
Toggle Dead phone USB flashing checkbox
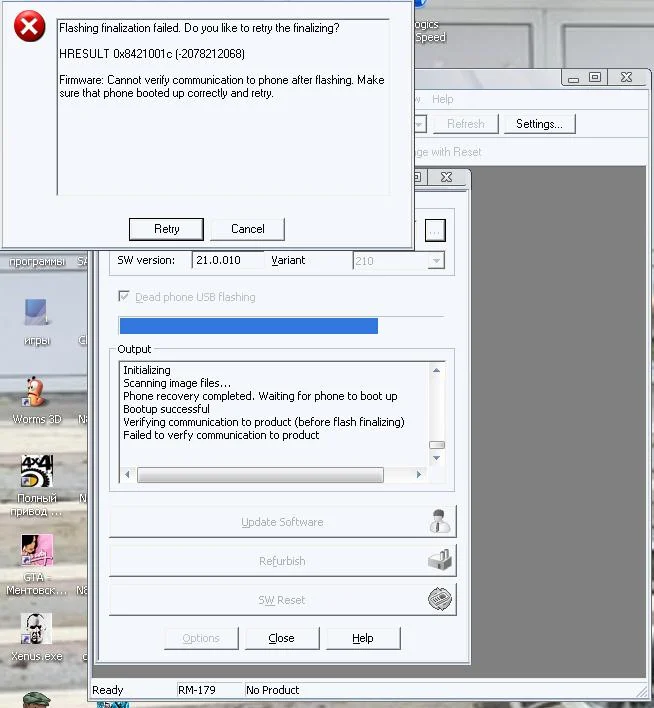coord(124,296)
